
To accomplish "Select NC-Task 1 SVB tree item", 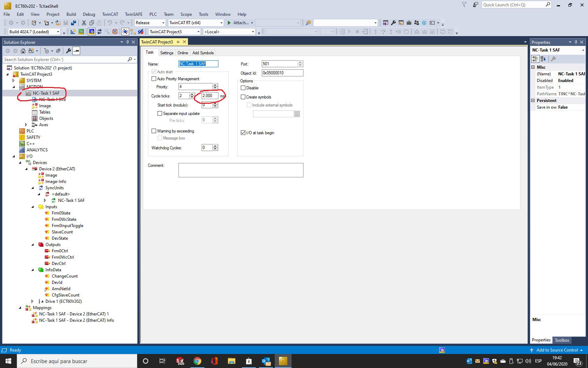I will (52, 100).
